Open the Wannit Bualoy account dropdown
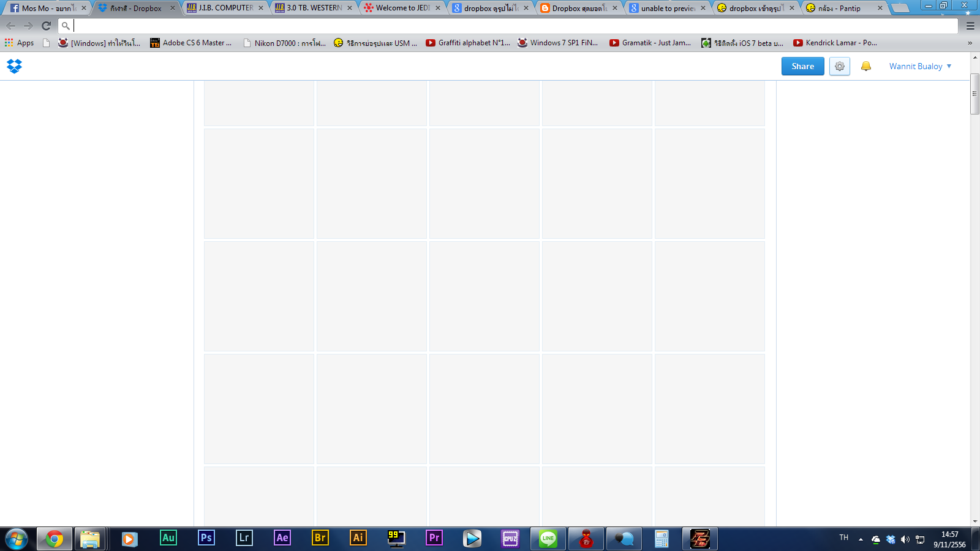The height and width of the screenshot is (551, 980). (920, 66)
